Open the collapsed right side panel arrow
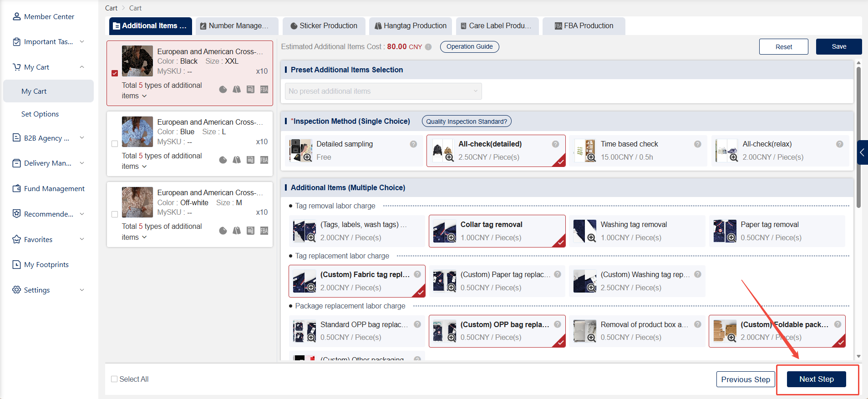 point(862,152)
